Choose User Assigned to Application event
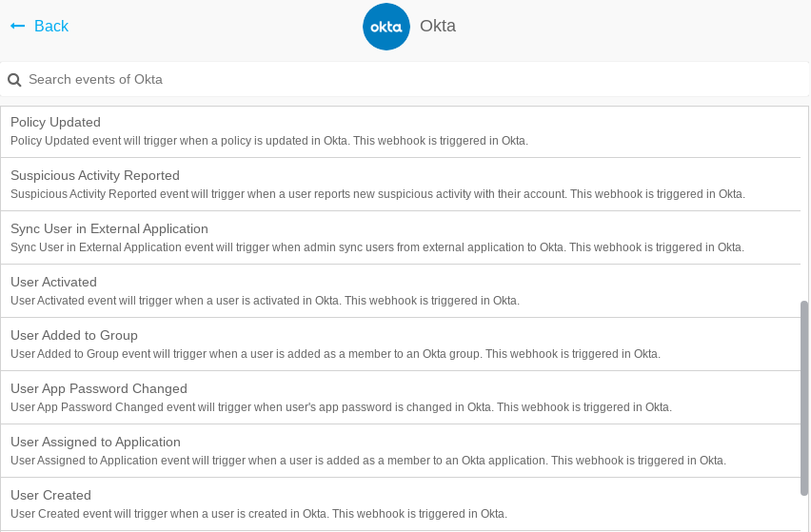The width and height of the screenshot is (811, 532). [x=401, y=451]
